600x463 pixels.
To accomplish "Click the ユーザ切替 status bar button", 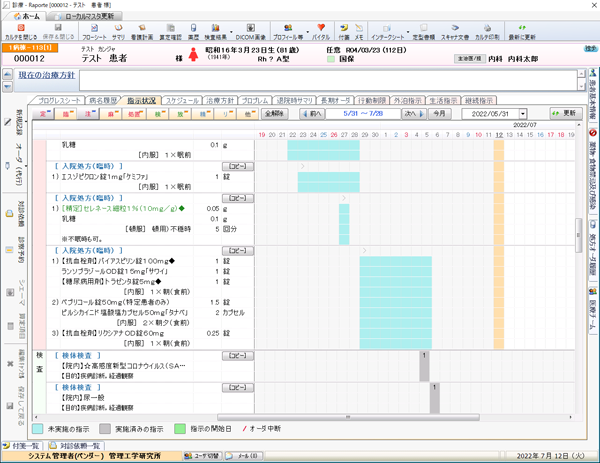I will point(203,456).
